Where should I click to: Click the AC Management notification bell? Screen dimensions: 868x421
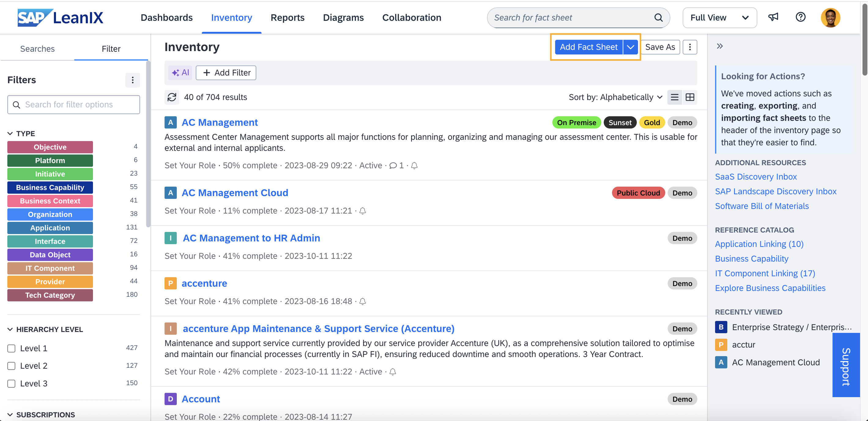point(414,166)
